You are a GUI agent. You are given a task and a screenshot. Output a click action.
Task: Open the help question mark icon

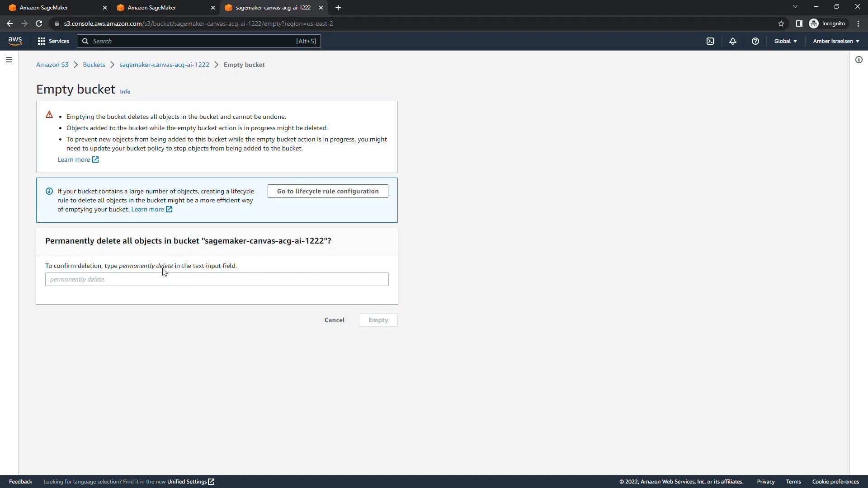coord(755,41)
